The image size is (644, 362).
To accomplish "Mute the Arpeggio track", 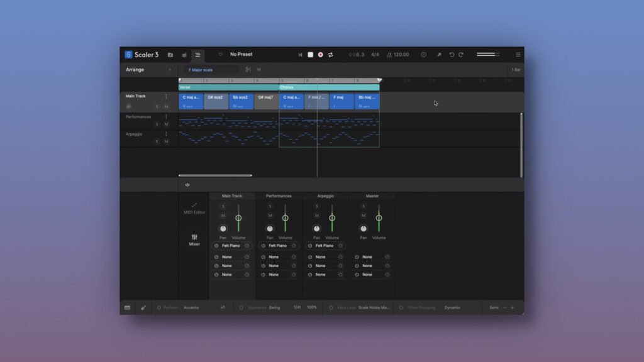I will coord(167,141).
